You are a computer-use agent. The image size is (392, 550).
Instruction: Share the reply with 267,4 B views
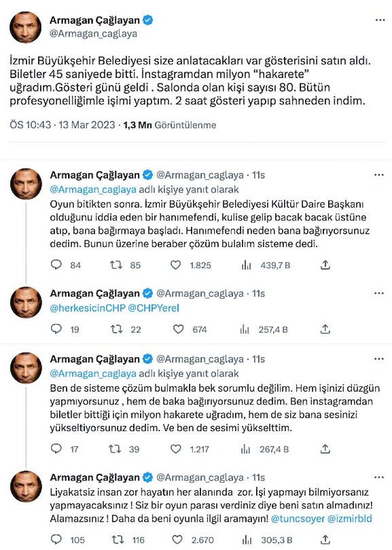coord(324,448)
